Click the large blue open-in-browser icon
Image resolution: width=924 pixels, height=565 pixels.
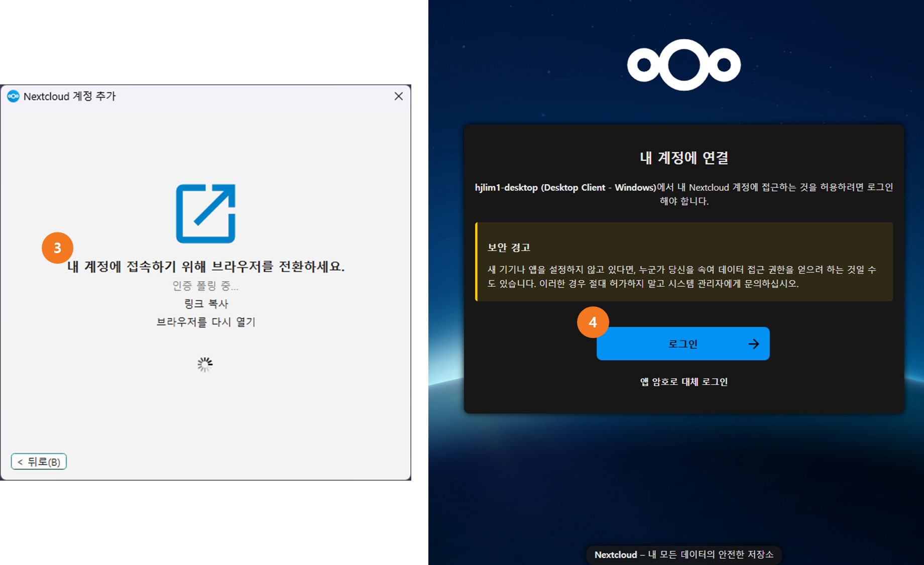[205, 213]
